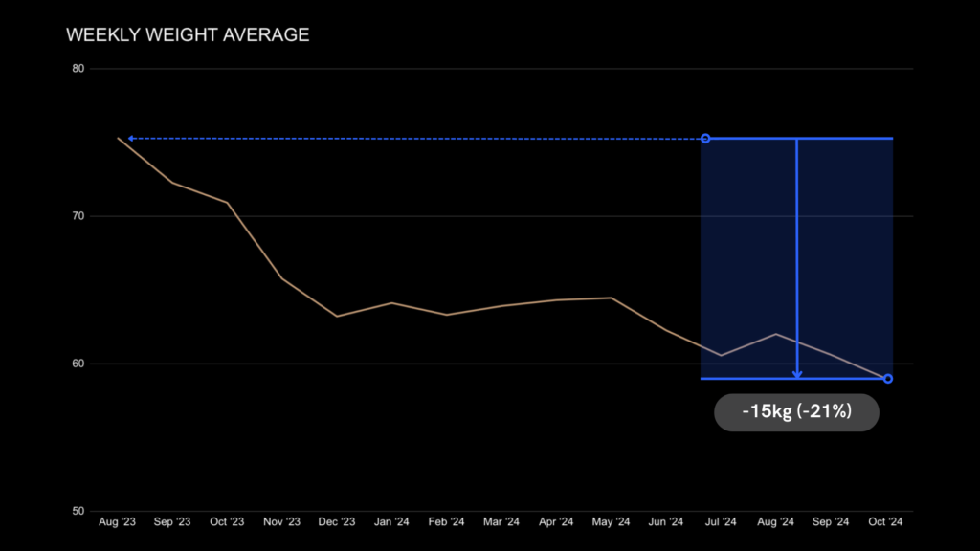Click the left-pointing dashed arrow head

(131, 139)
